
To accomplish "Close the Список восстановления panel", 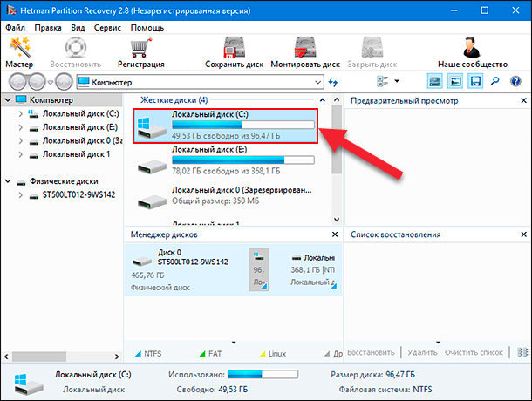I will coord(523,234).
